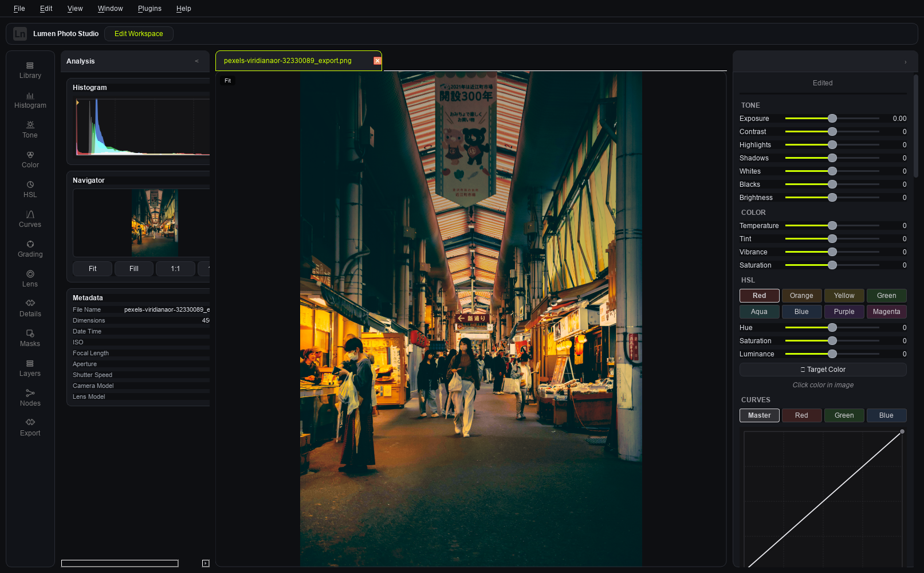Click the curve's top-right control point
The height and width of the screenshot is (573, 924).
902,431
